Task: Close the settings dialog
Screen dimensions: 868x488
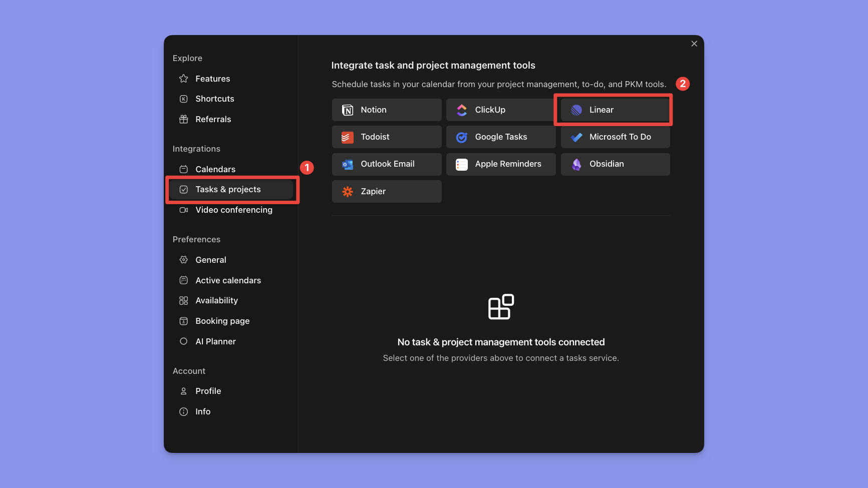Action: [694, 44]
